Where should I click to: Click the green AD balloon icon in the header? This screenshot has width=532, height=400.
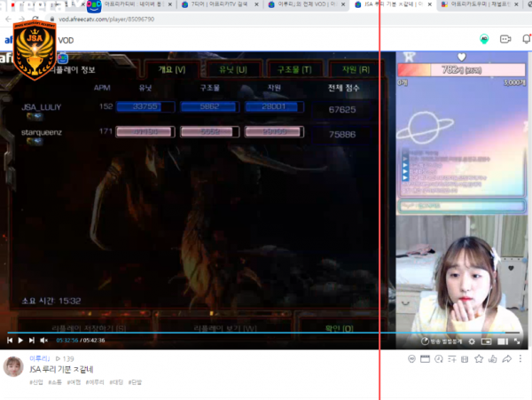click(484, 39)
